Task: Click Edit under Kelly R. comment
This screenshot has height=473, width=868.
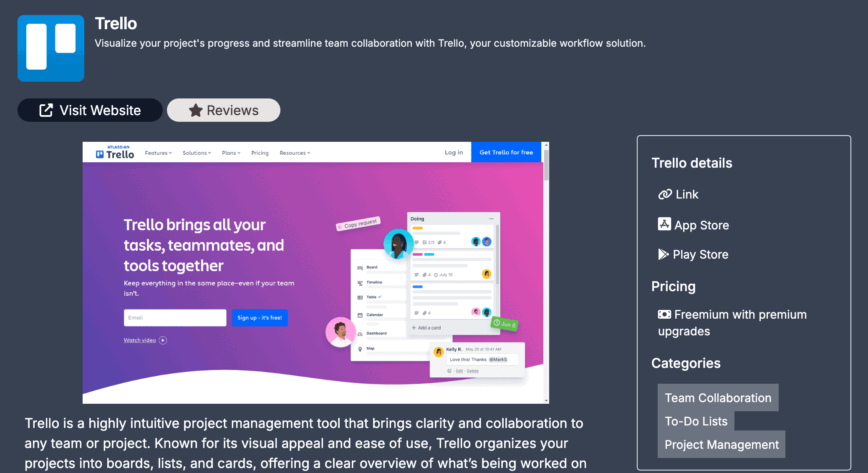Action: point(459,371)
